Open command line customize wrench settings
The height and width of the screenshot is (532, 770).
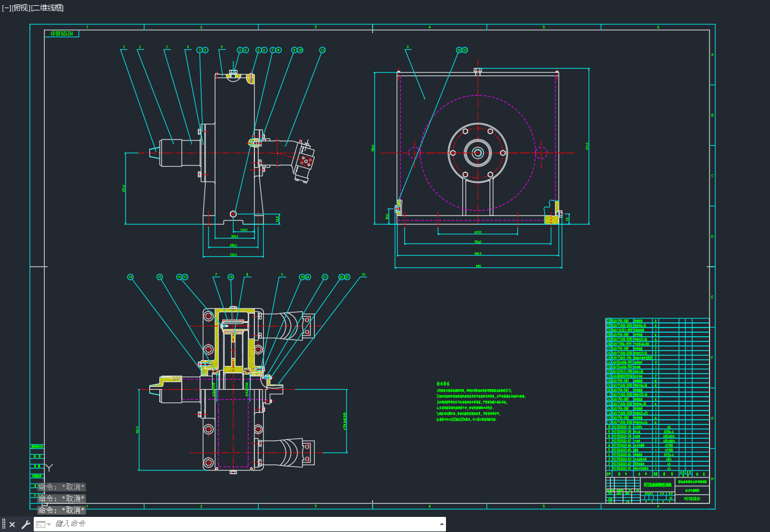(26, 524)
